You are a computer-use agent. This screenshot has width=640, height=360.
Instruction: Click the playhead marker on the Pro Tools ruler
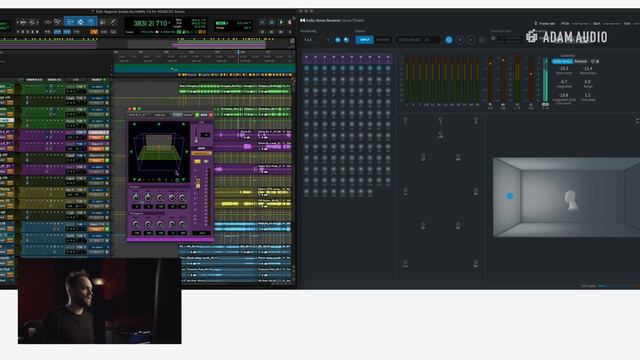[238, 52]
